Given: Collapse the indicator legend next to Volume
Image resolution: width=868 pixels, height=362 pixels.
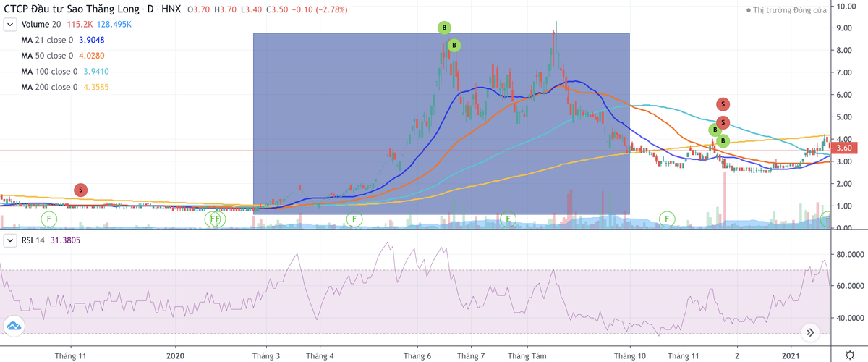Looking at the screenshot, I should pos(10,25).
